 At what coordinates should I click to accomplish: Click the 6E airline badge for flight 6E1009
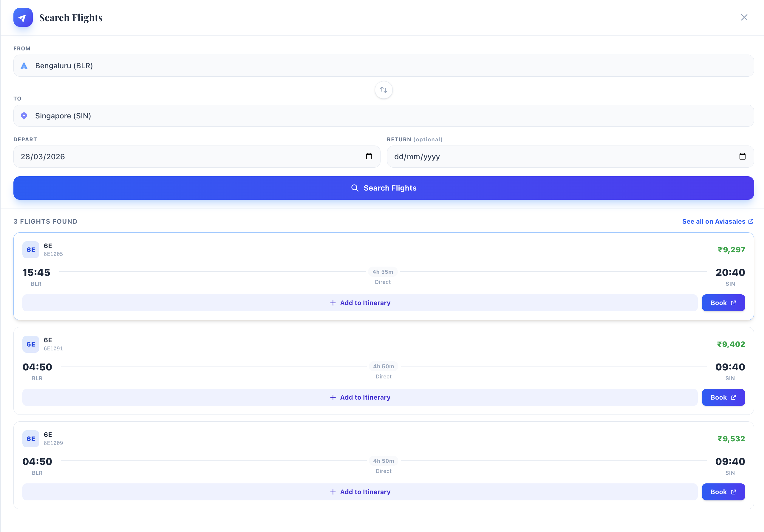[31, 438]
